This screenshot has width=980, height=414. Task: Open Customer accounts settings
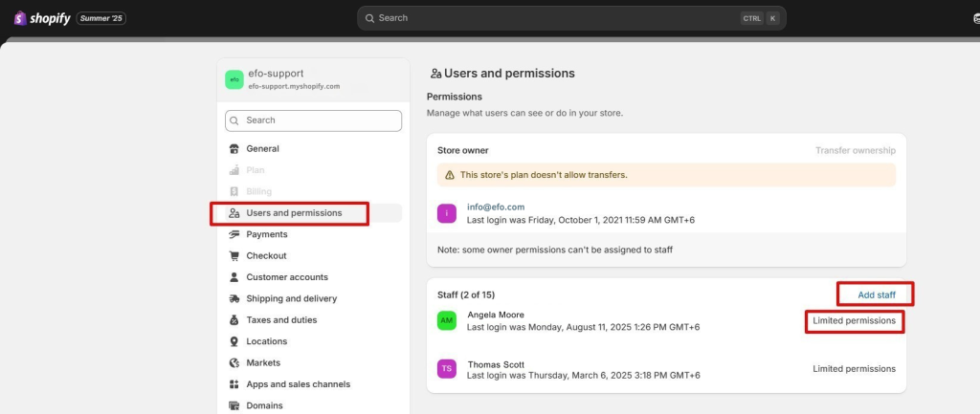287,277
